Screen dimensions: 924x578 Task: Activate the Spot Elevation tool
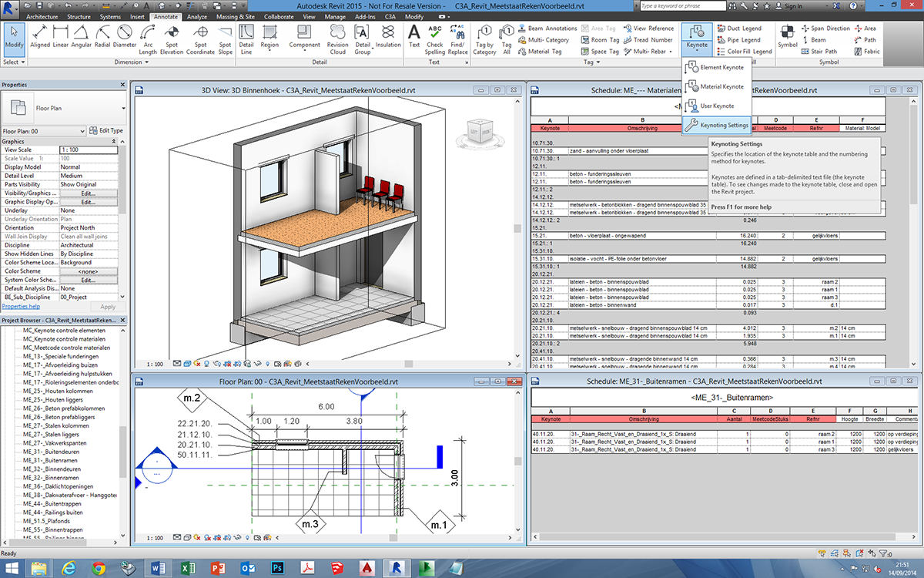(172, 40)
